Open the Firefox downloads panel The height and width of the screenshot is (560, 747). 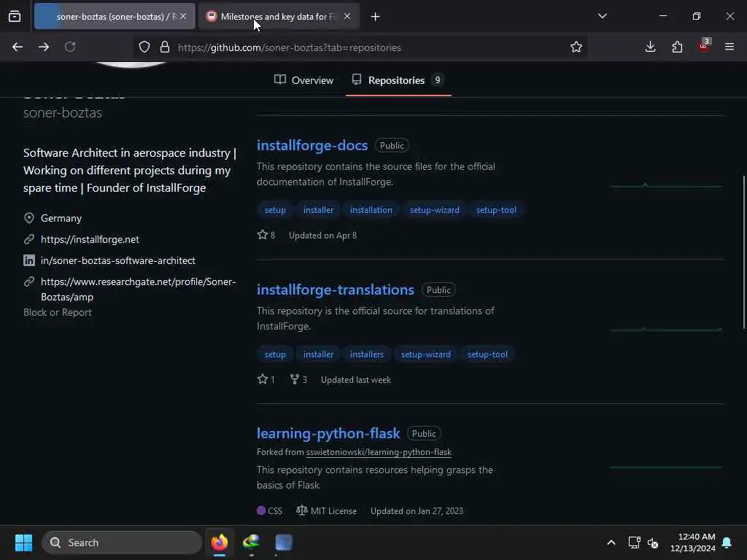click(x=650, y=47)
